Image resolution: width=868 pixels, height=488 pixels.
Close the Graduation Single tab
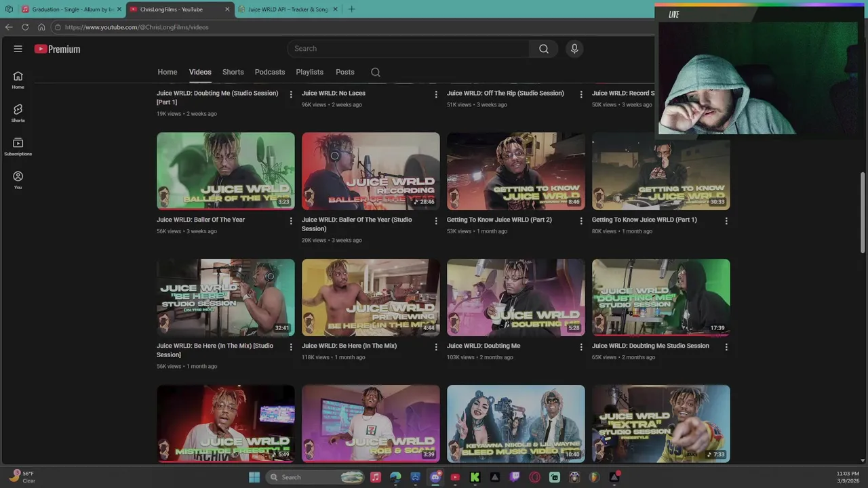tap(119, 9)
